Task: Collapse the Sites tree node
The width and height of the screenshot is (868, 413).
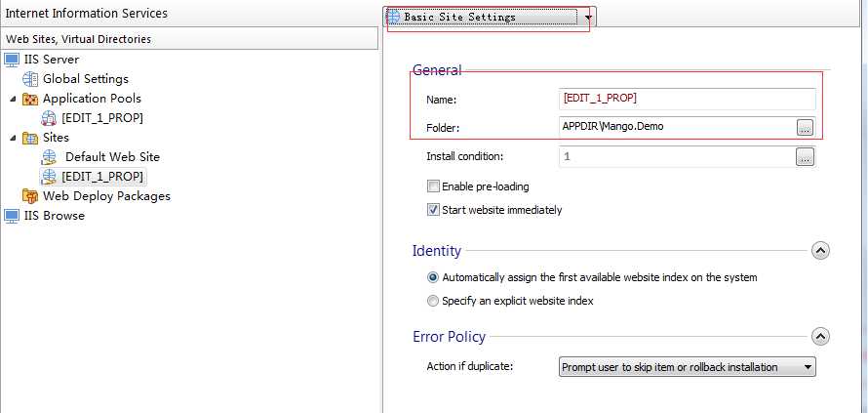Action: pyautogui.click(x=13, y=138)
